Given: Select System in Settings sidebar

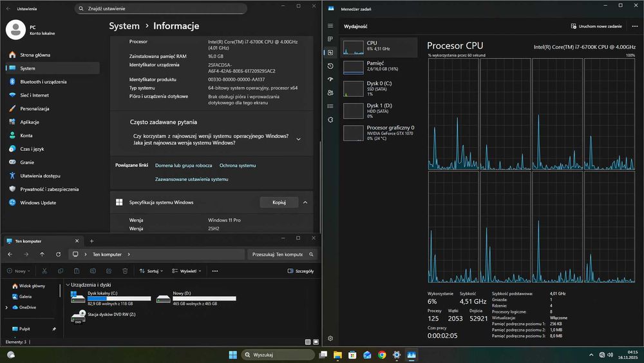Looking at the screenshot, I should click(x=53, y=68).
